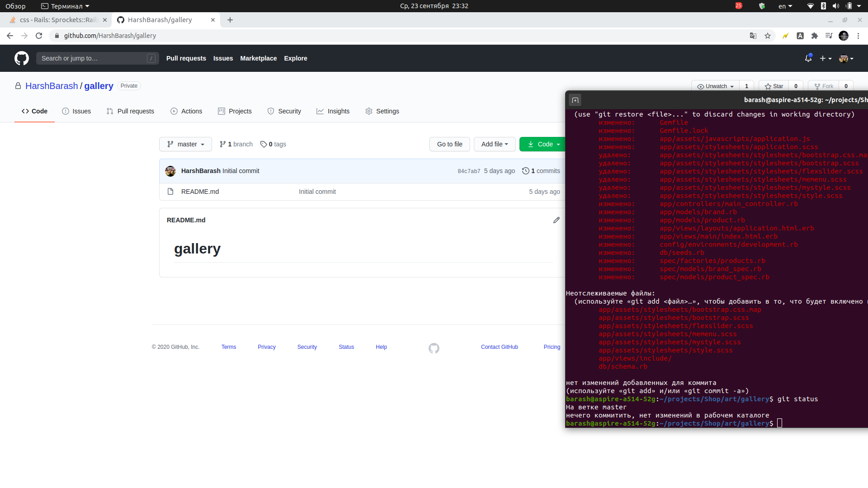
Task: Open Marketplace in GitHub header
Action: (259, 58)
